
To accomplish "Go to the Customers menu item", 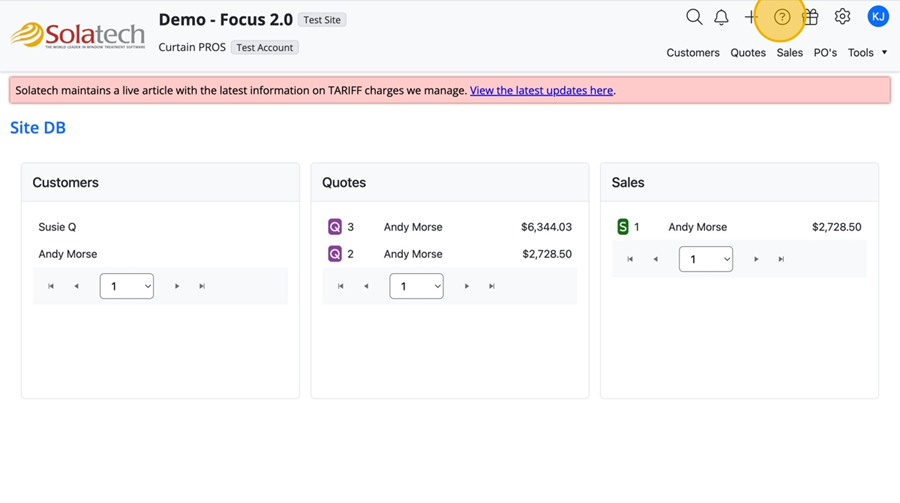I will 693,53.
